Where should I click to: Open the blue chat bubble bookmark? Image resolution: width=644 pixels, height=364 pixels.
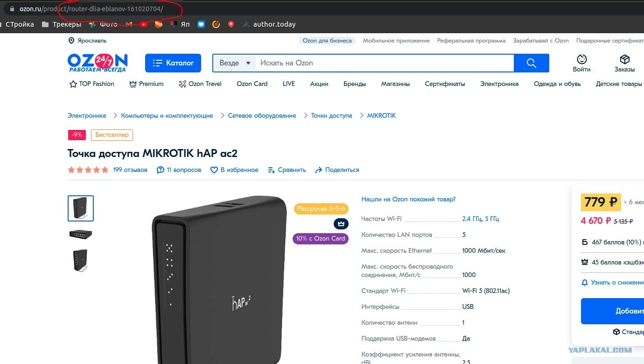[201, 24]
